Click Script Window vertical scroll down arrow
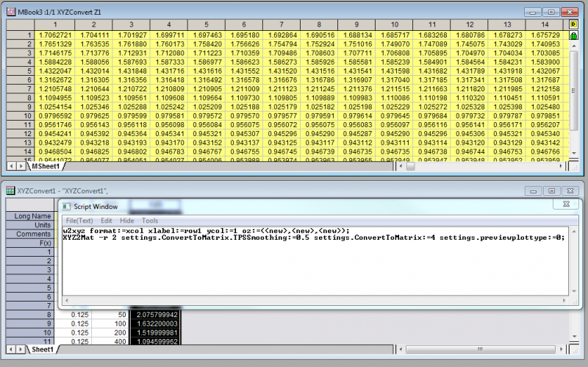588x367 pixels. click(x=574, y=291)
